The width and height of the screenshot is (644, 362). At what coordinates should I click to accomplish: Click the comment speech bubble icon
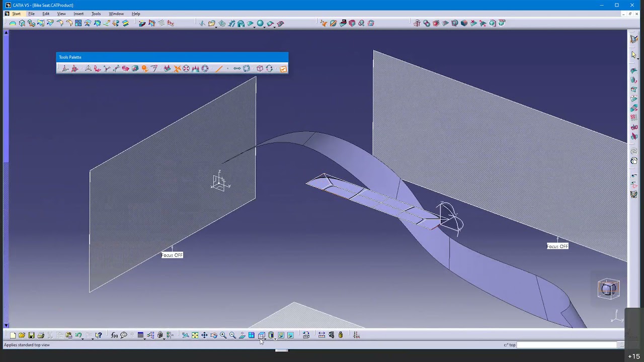[x=124, y=335]
